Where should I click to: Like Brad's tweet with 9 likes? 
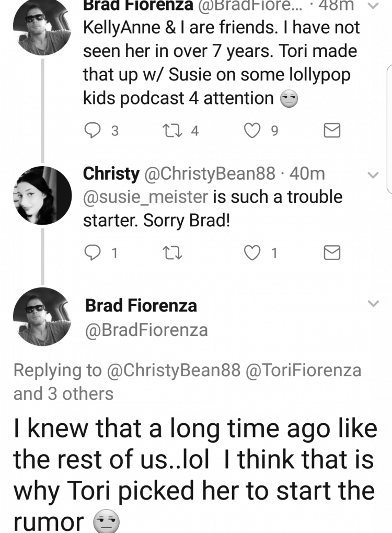[x=252, y=131]
